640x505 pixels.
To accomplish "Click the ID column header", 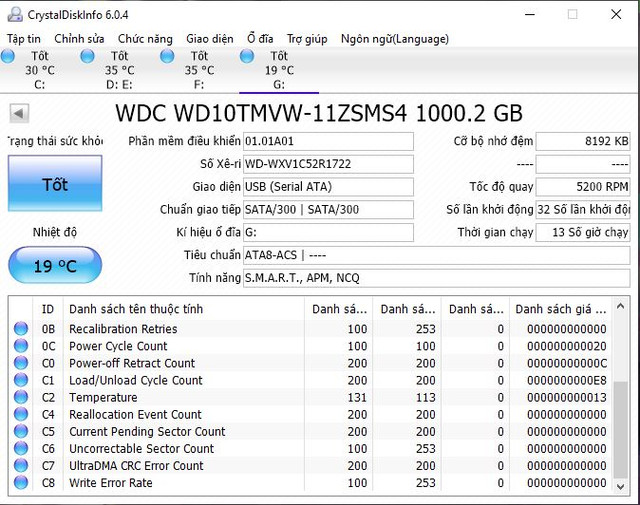I will [x=48, y=309].
